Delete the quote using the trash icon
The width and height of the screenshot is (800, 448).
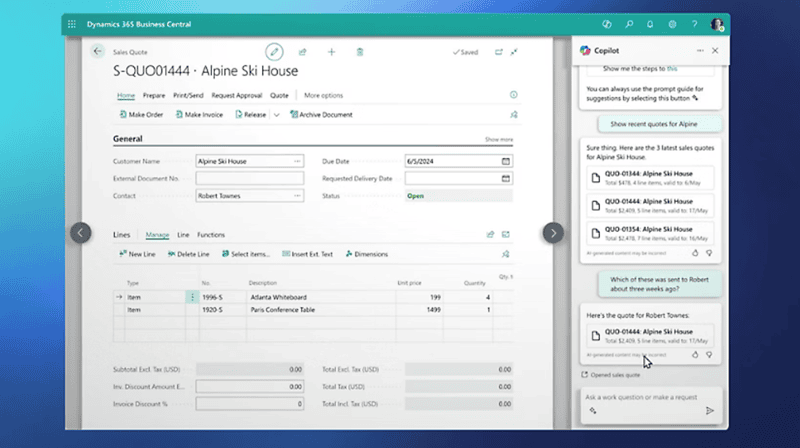coord(360,52)
